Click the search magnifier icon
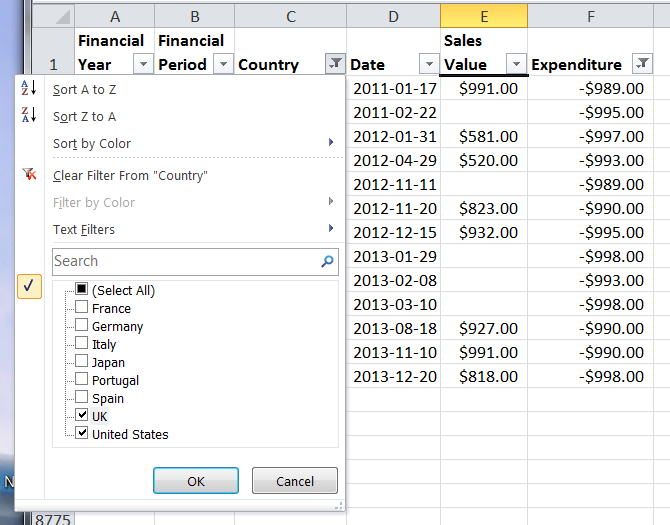Viewport: 670px width, 525px height. [327, 262]
